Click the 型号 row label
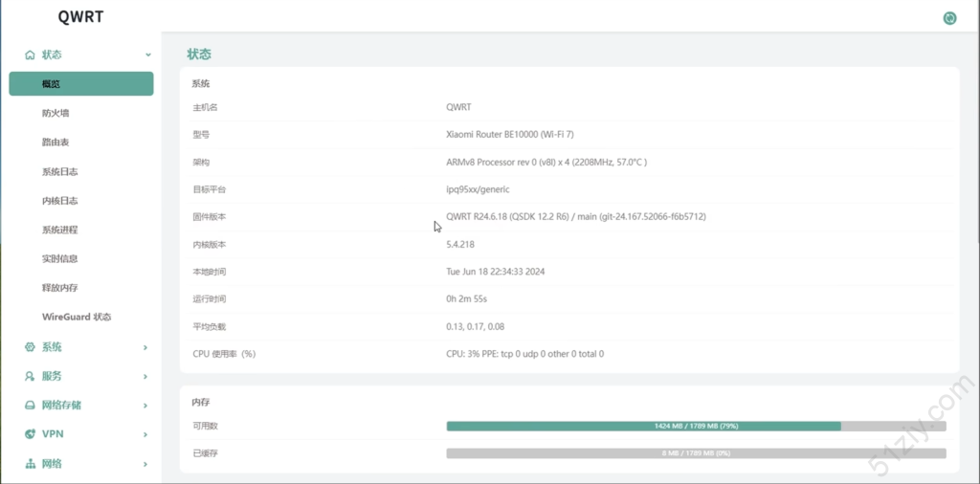980x484 pixels. click(x=201, y=134)
